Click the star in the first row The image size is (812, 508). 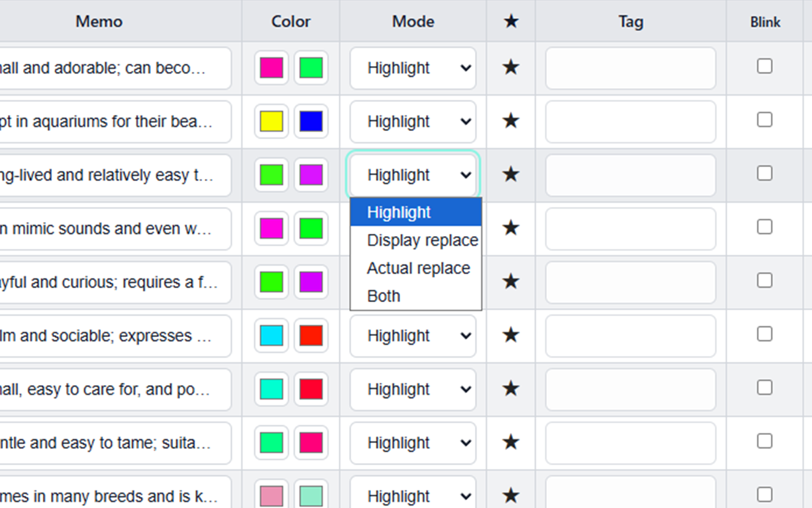coord(510,67)
